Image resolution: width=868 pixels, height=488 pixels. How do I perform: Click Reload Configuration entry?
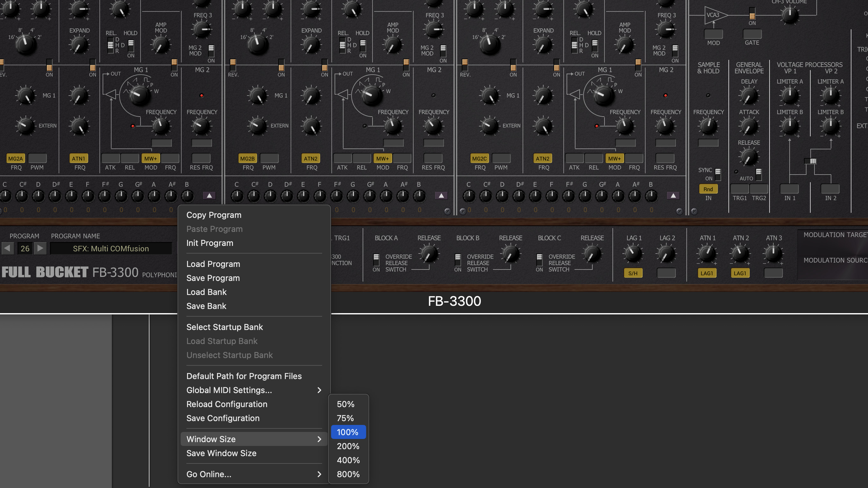tap(227, 404)
